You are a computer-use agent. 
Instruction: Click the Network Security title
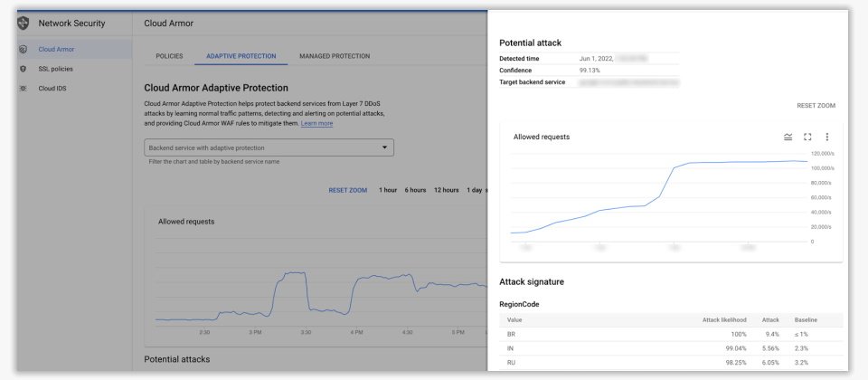(x=71, y=24)
